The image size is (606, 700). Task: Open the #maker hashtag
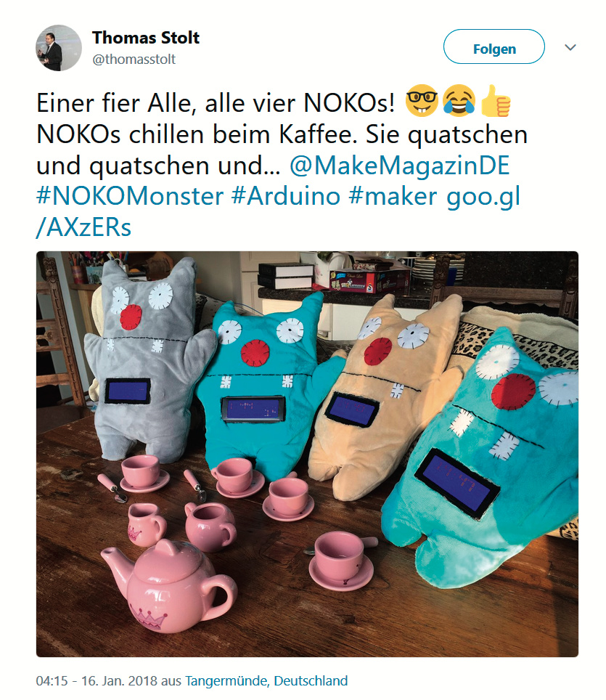click(x=393, y=197)
